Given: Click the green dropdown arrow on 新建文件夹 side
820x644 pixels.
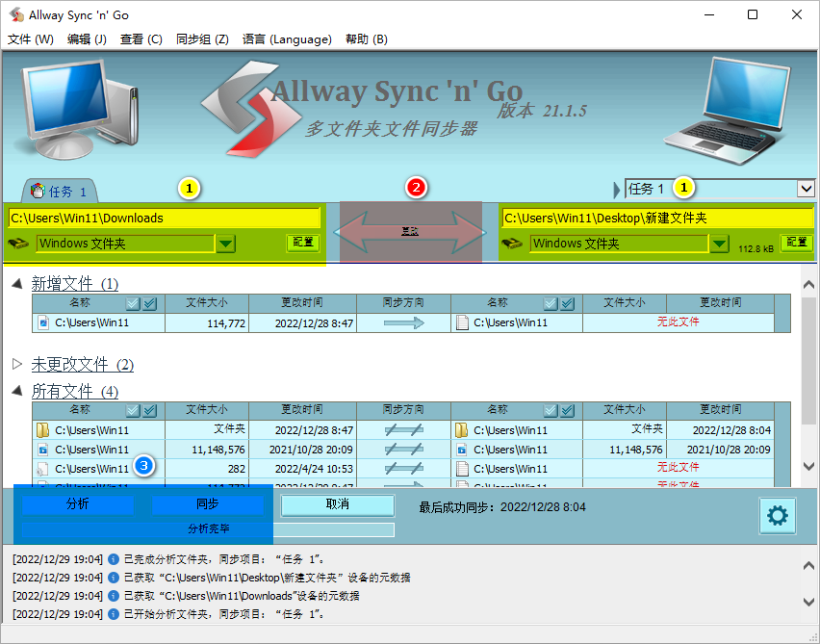Looking at the screenshot, I should coord(720,244).
